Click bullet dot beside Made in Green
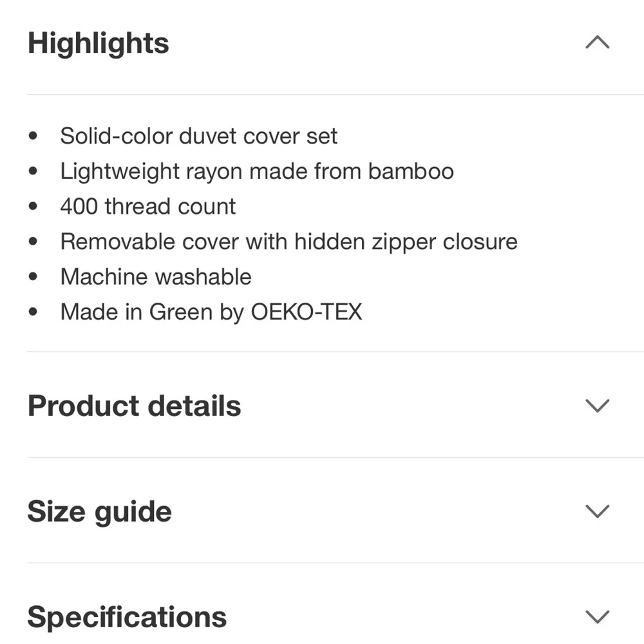The width and height of the screenshot is (644, 644). pyautogui.click(x=33, y=312)
